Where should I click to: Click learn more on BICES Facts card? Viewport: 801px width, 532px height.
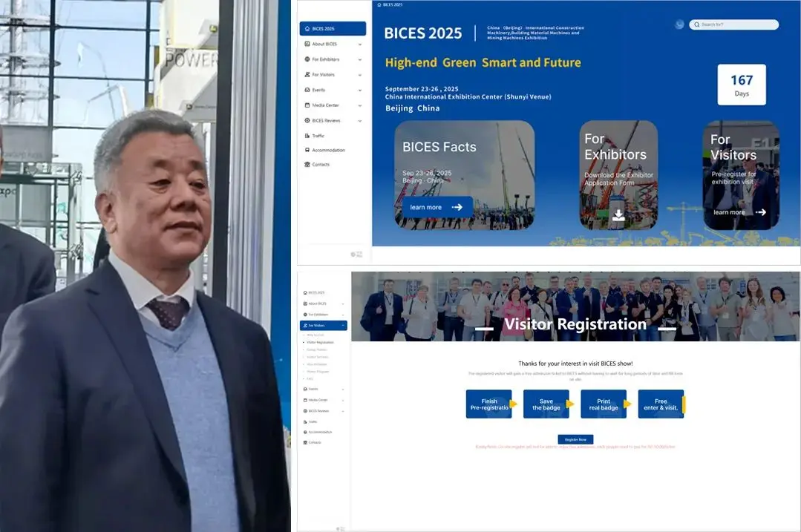tap(437, 207)
